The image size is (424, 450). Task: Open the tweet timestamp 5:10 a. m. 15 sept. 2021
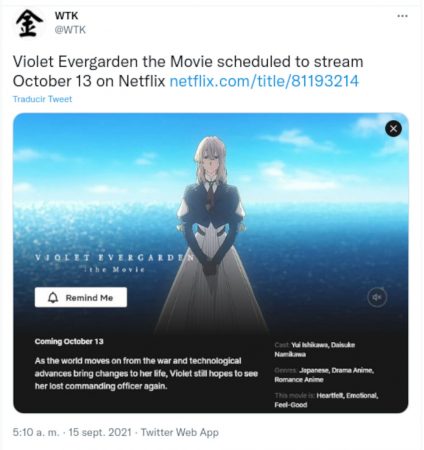[x=72, y=432]
